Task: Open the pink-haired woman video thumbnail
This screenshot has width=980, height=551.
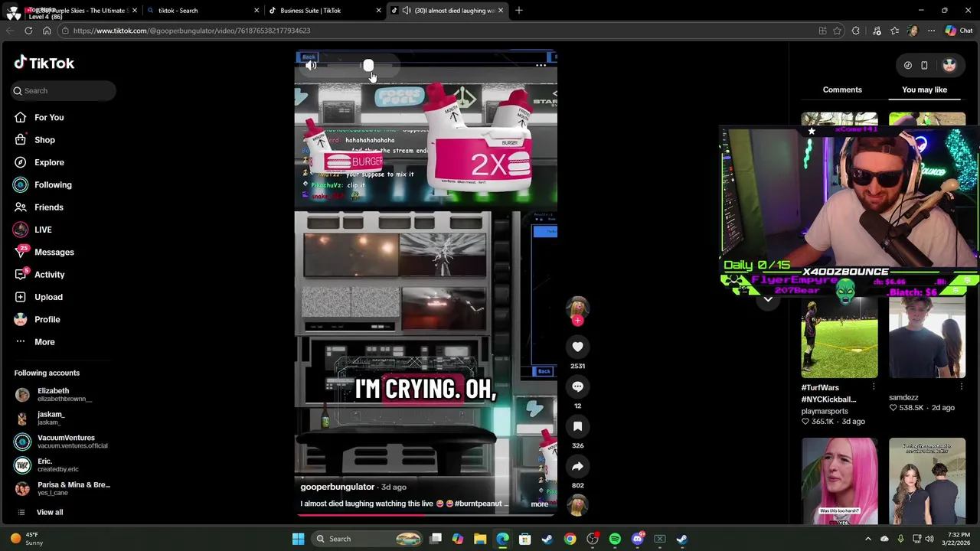Action: (839, 481)
